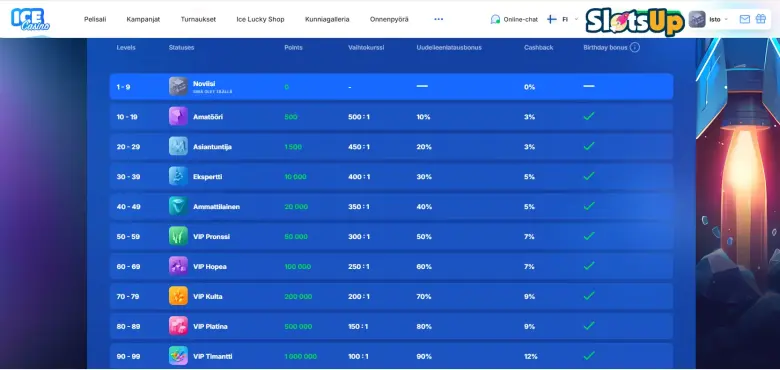This screenshot has width=780, height=370.
Task: Open the Kampanjat menu item
Action: pyautogui.click(x=143, y=19)
